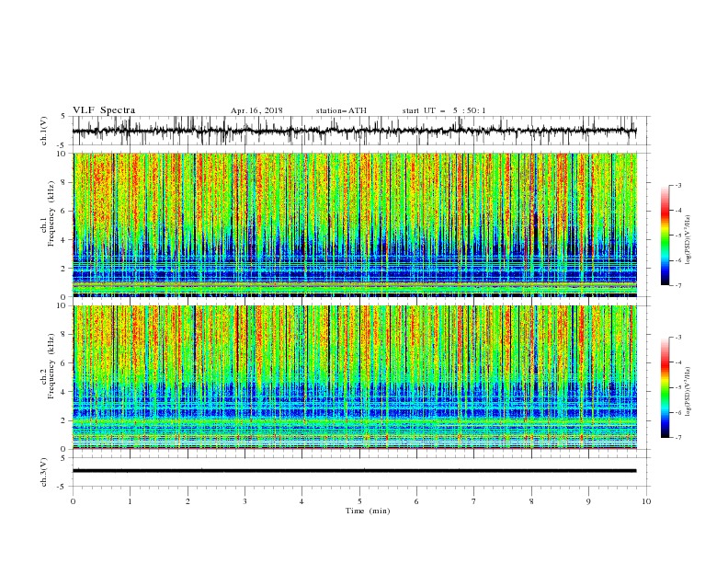
Task: Click the "station=ATH" header label
Action: tap(341, 110)
